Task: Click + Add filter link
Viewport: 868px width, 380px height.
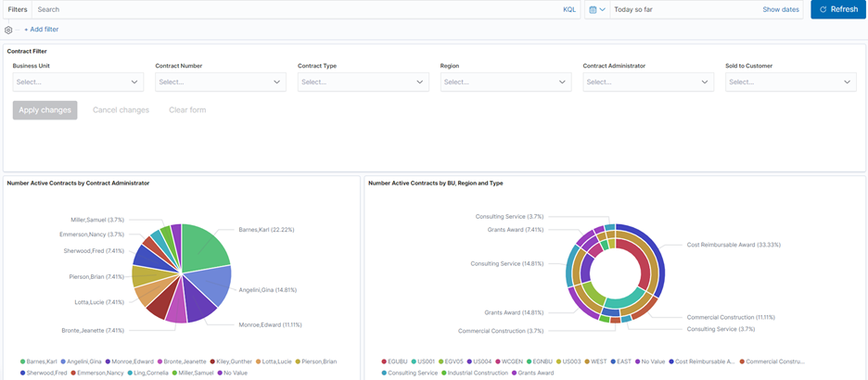Action: [42, 30]
